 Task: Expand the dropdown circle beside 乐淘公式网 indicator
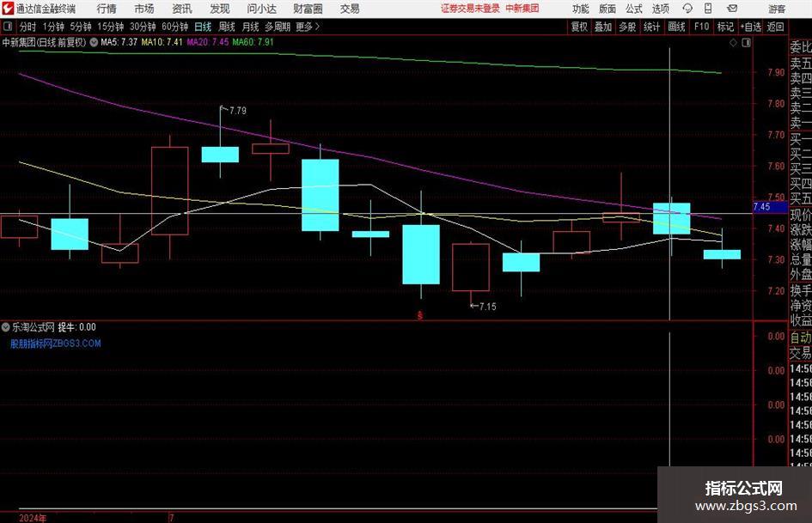(x=6, y=327)
